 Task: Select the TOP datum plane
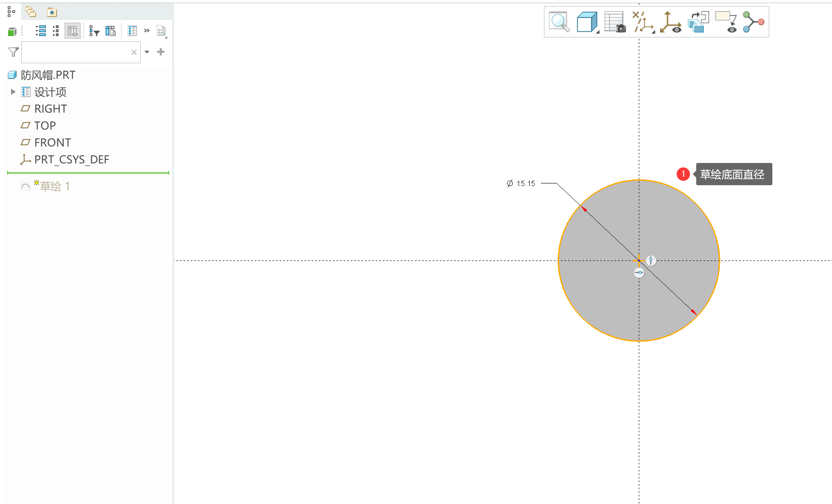[39, 126]
